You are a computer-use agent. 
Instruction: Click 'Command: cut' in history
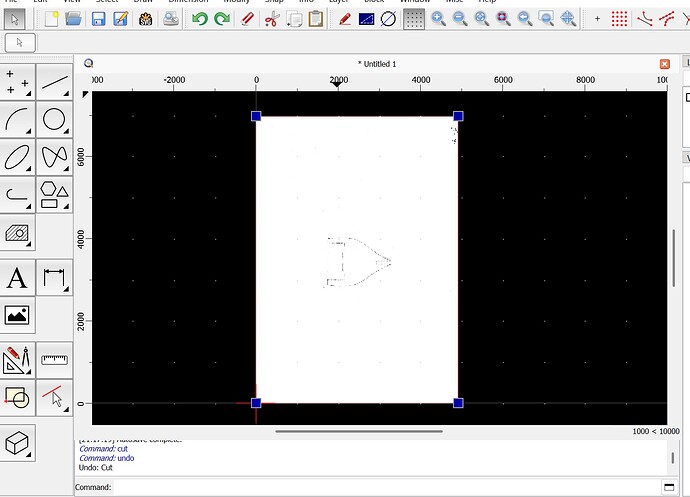click(103, 449)
